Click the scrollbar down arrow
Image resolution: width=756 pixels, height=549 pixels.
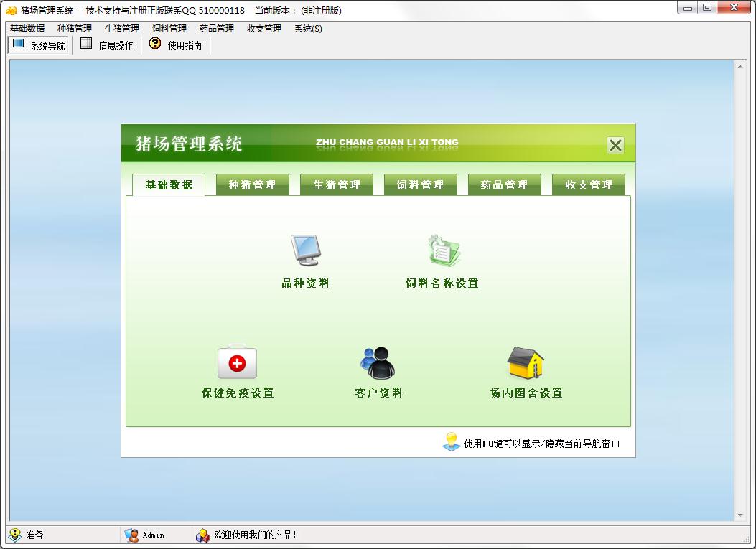tap(740, 515)
